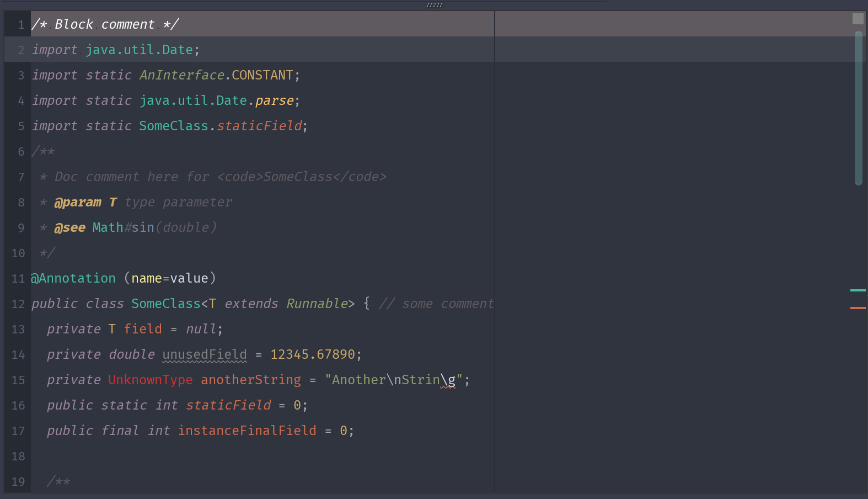The width and height of the screenshot is (868, 499).
Task: Click the "AnInterface" identifier
Action: (181, 75)
